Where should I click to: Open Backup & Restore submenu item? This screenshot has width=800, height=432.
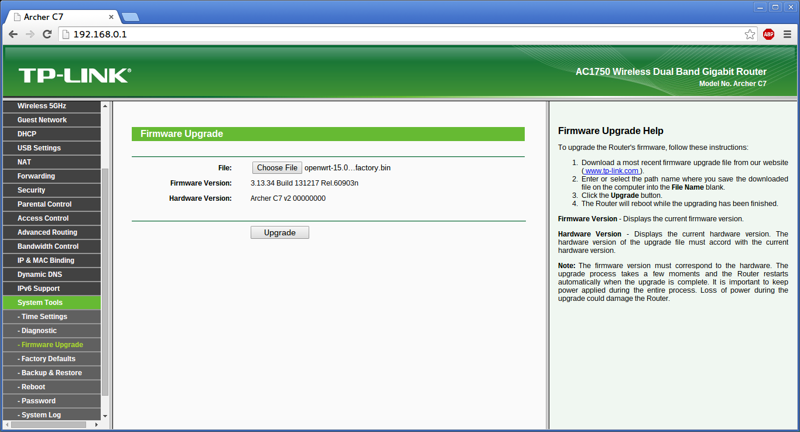click(52, 372)
